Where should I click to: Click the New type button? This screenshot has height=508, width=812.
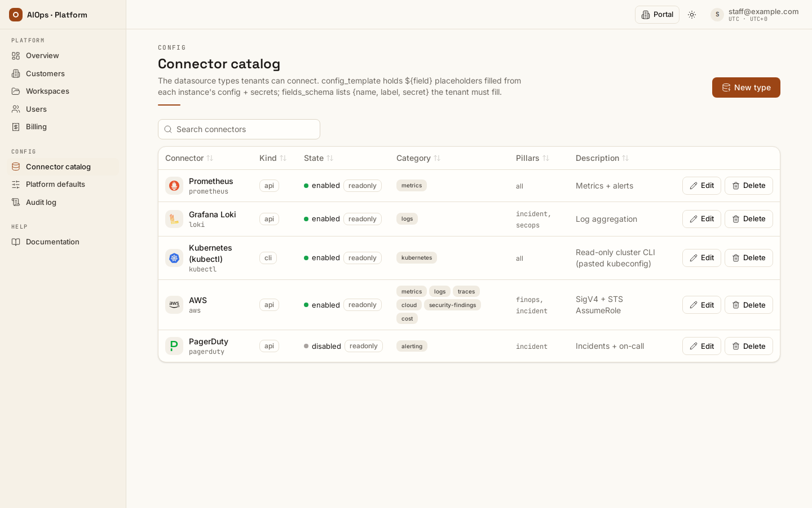click(746, 87)
